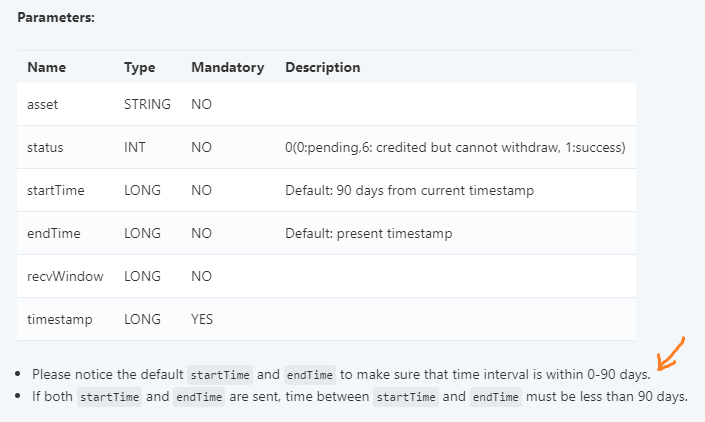705x422 pixels.
Task: Click startTime code tag in first bullet
Action: 220,375
